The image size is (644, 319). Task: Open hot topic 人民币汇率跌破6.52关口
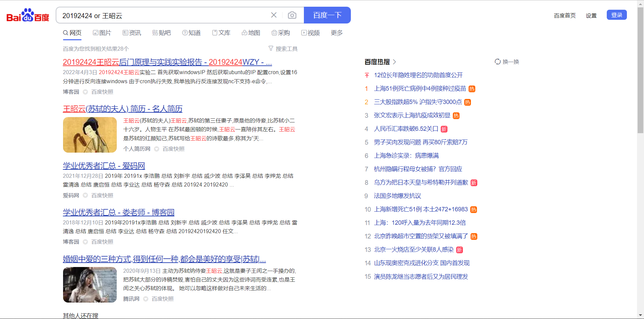click(x=406, y=129)
